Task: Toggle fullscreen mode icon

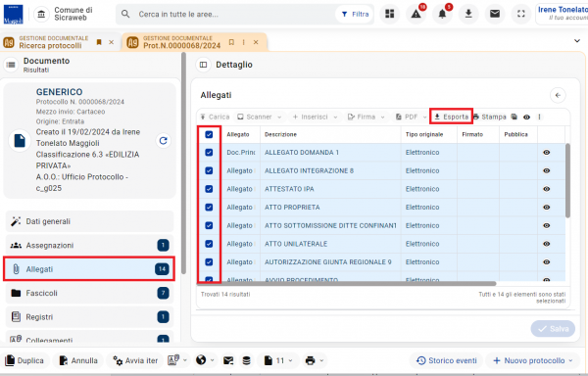Action: (x=521, y=14)
